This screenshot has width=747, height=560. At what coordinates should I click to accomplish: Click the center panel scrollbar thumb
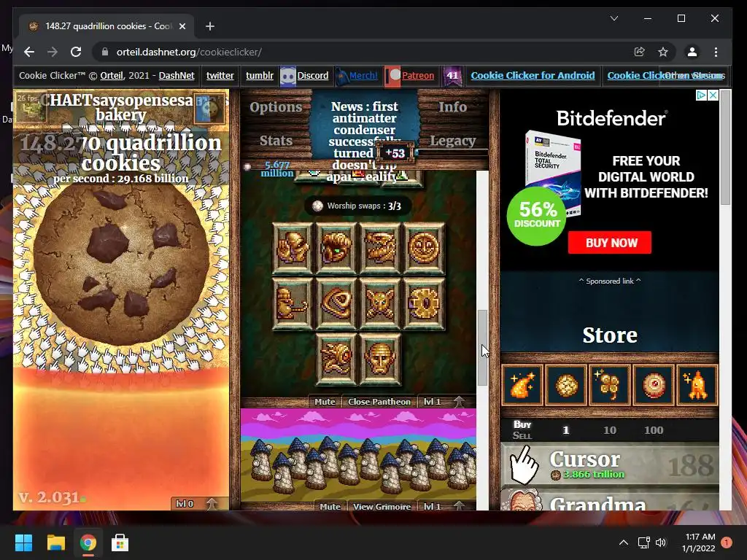pos(483,348)
